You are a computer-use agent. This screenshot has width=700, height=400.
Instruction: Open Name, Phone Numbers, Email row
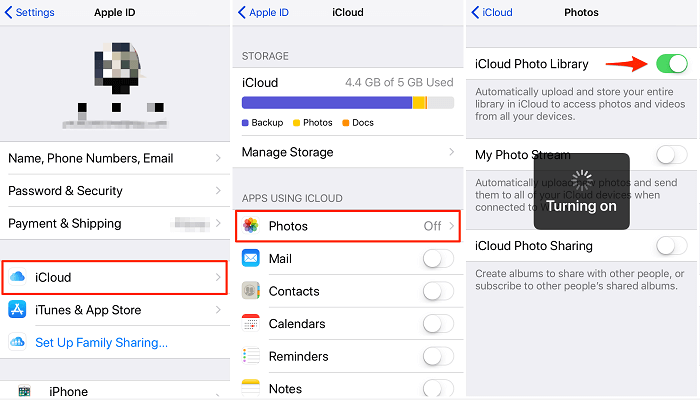[114, 158]
